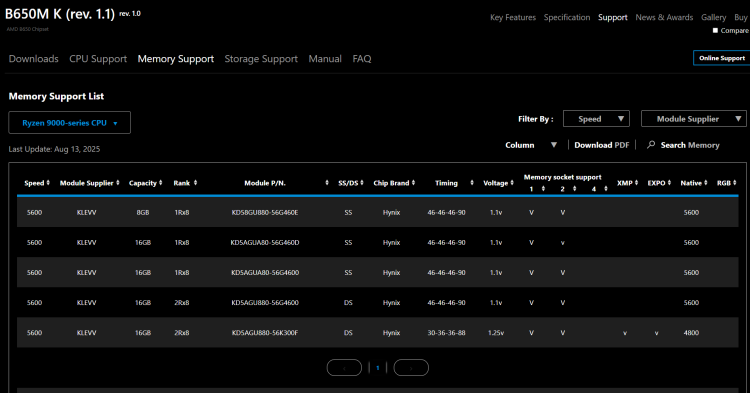750x393 pixels.
Task: Sort by RGB column arrows
Action: 735,183
